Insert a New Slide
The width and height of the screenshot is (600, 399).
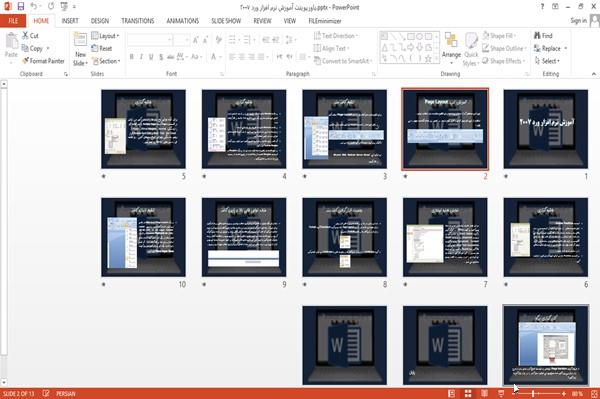point(80,49)
